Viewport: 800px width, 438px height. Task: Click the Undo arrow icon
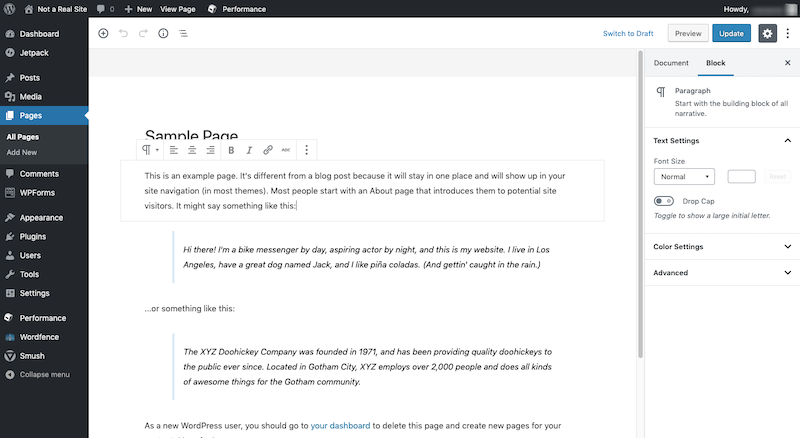[124, 33]
